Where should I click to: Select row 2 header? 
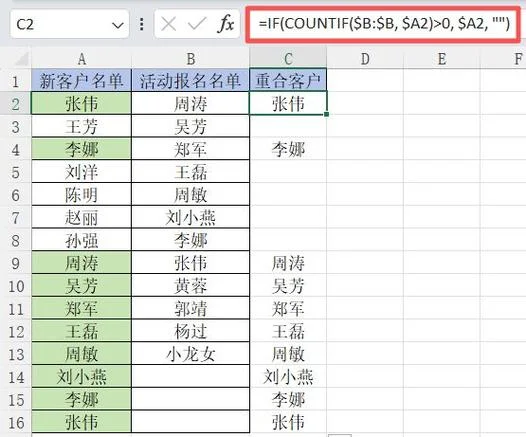tap(15, 104)
